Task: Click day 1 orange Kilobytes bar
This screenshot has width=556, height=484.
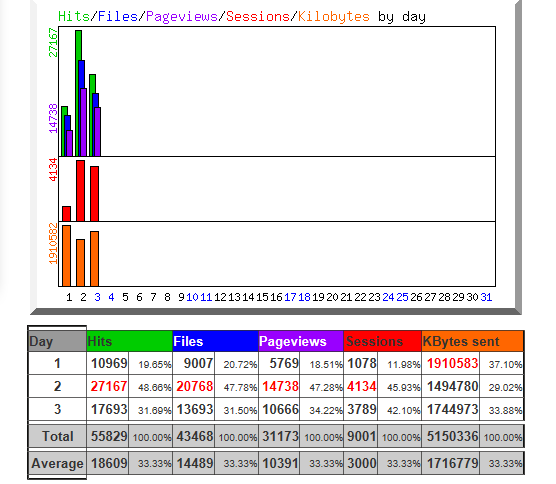Action: [x=66, y=256]
